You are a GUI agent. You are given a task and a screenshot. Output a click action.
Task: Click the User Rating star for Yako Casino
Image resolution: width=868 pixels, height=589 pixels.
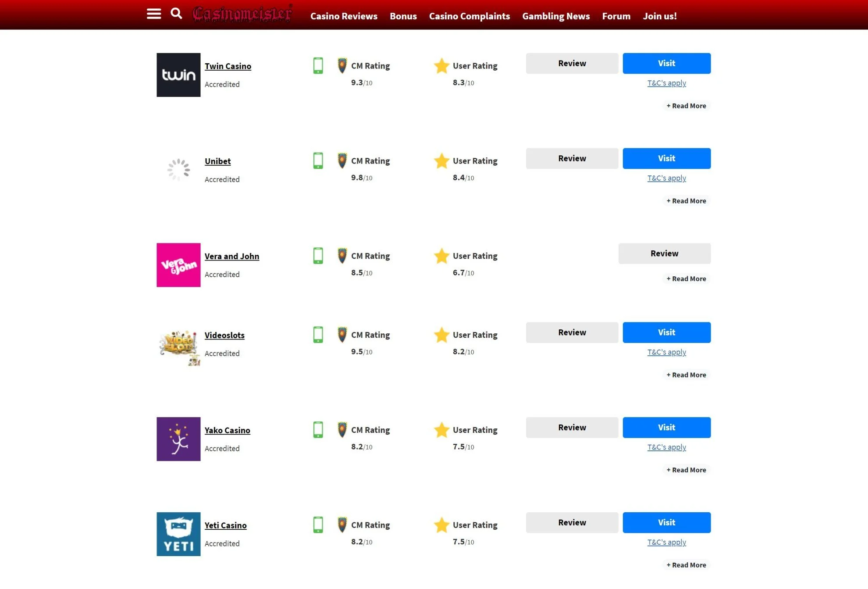click(x=441, y=430)
